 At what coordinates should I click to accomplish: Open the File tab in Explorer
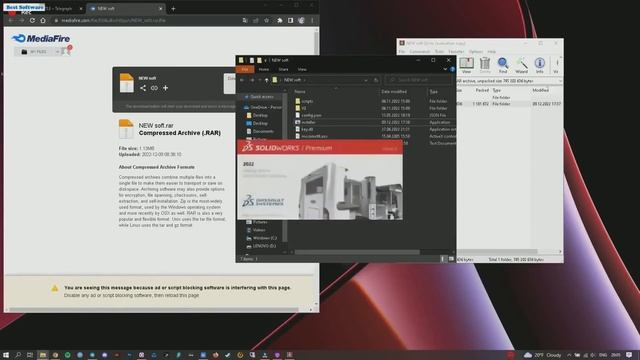tap(244, 69)
